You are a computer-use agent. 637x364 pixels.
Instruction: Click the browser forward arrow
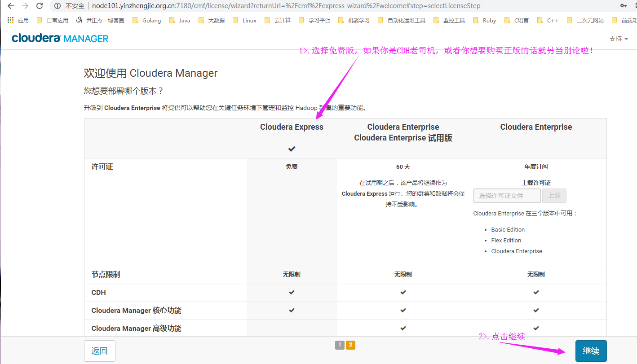pos(25,6)
